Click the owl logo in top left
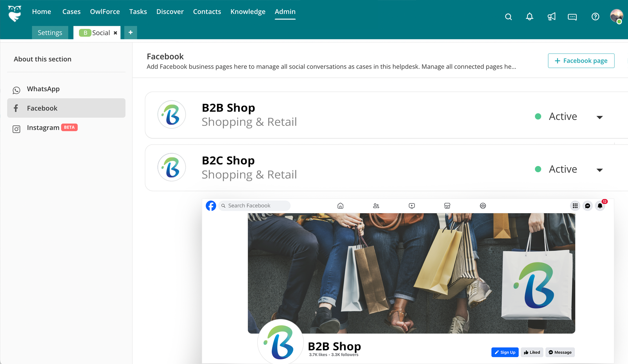The image size is (628, 364). tap(15, 14)
